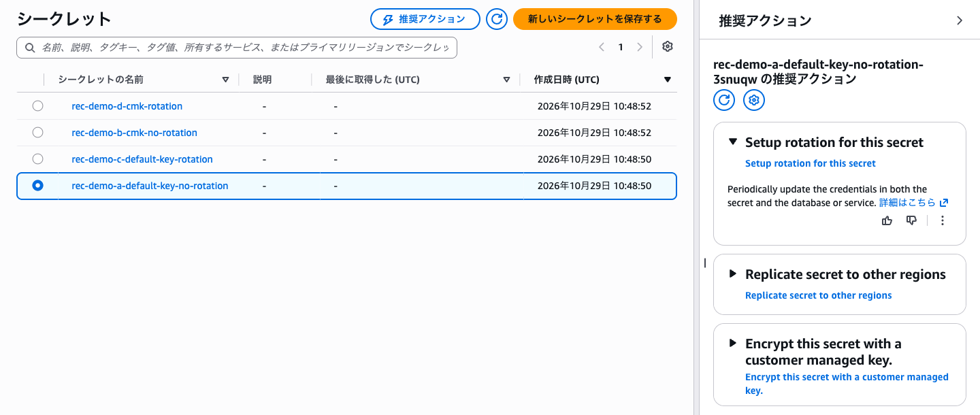The width and height of the screenshot is (980, 415).
Task: Refresh recommended actions in side panel
Action: 724,101
